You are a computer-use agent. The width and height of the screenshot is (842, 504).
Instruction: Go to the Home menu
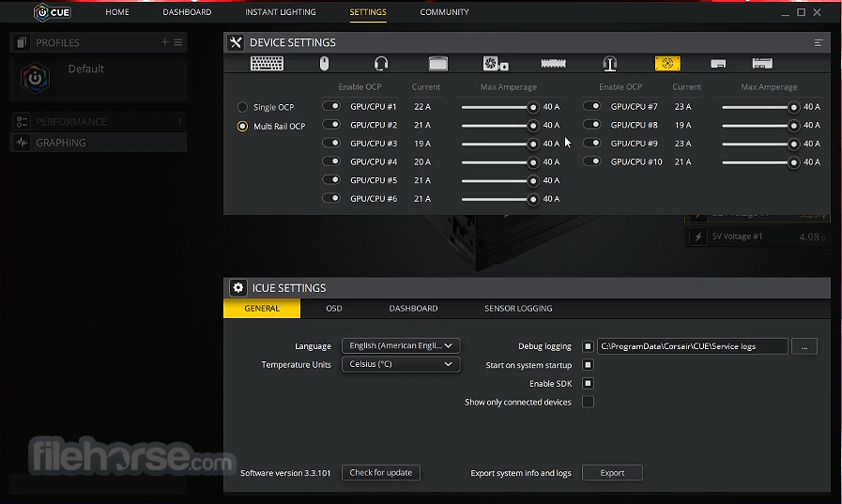pyautogui.click(x=117, y=12)
